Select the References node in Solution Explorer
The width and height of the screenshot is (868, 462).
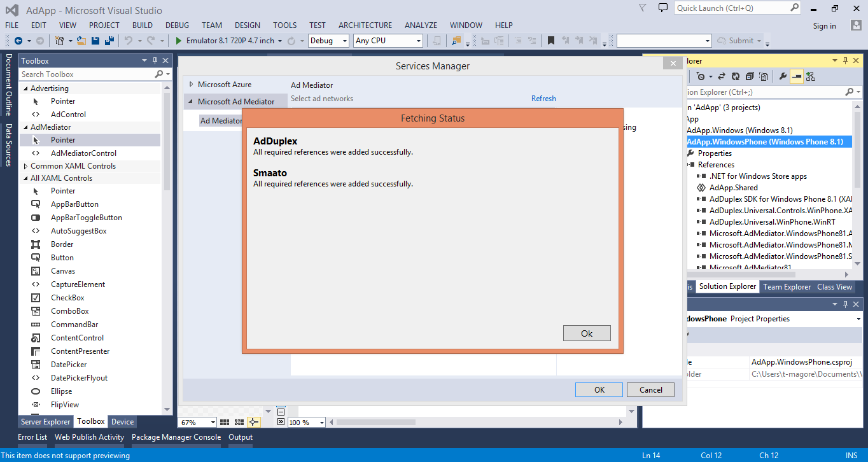click(716, 165)
